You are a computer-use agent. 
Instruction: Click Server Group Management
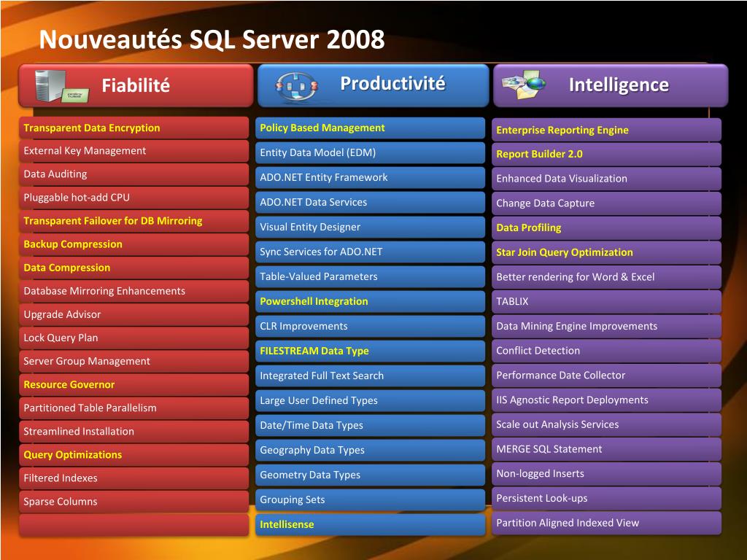click(x=134, y=361)
